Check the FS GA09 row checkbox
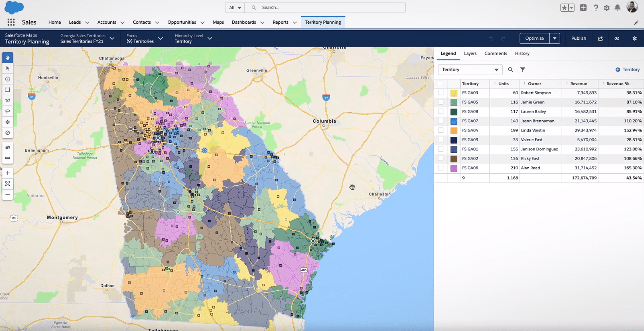The image size is (644, 331). point(441,140)
